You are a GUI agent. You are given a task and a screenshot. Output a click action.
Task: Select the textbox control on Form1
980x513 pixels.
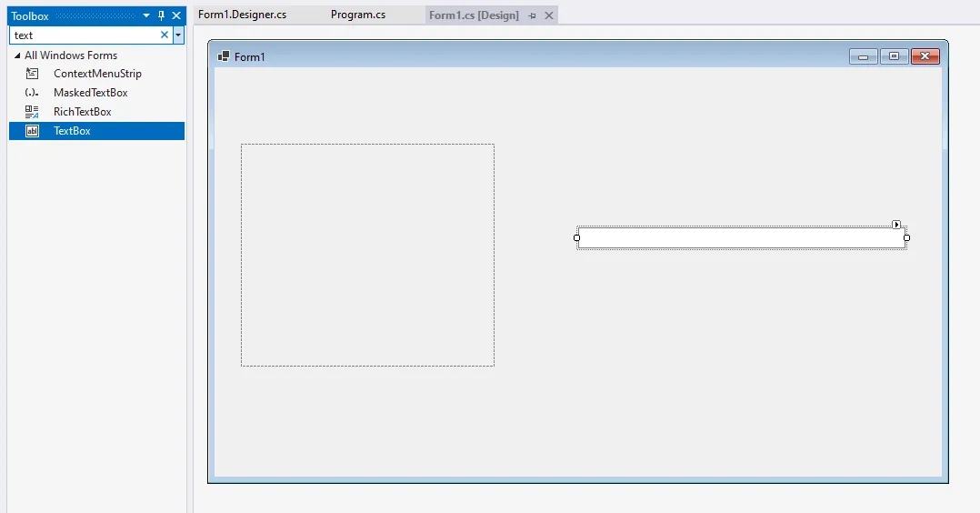(x=741, y=238)
